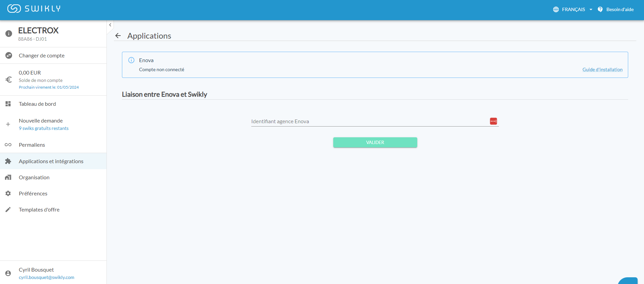This screenshot has width=644, height=284.
Task: Open Guide d'installation link
Action: 602,69
